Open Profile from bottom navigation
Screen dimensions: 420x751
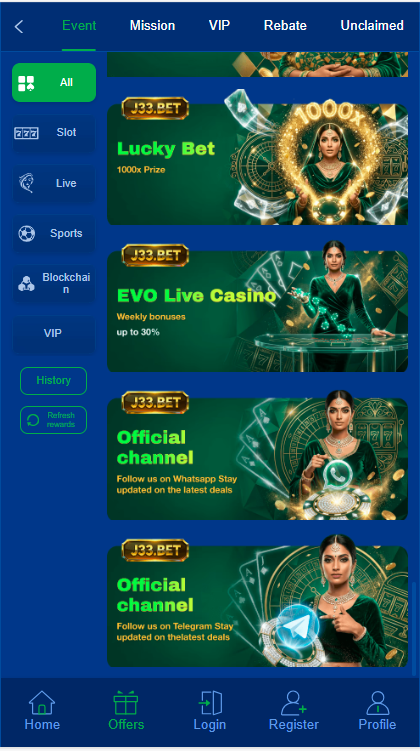point(377,710)
